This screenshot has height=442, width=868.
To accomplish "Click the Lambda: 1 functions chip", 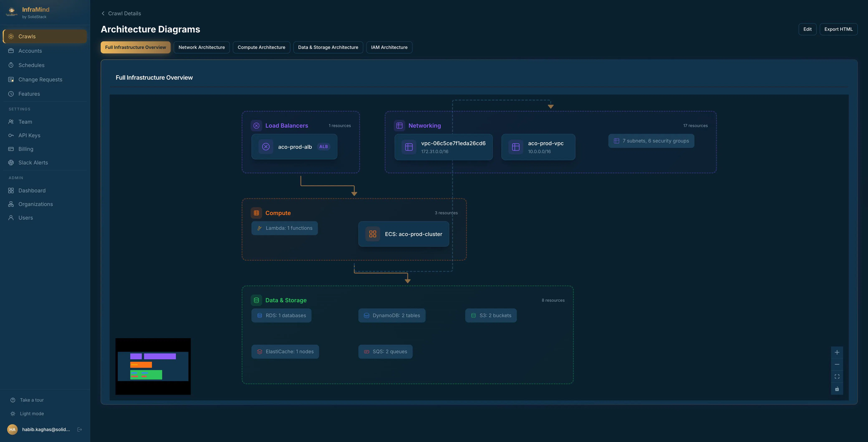I will tap(284, 228).
